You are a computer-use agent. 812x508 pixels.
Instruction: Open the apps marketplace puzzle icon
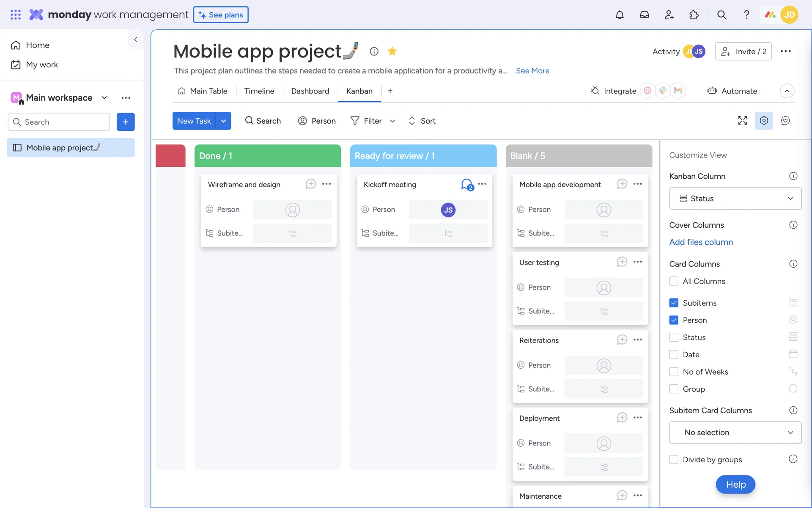coord(694,15)
